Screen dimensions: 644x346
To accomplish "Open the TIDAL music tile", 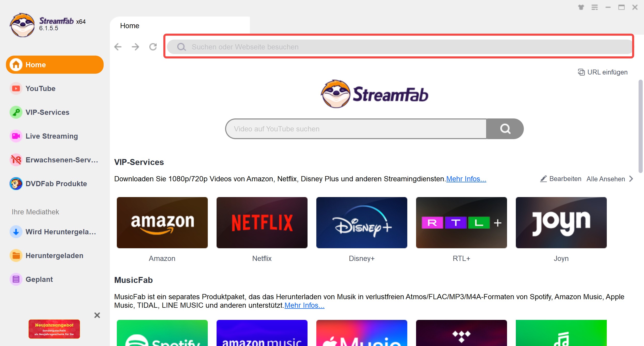I will pos(462,333).
